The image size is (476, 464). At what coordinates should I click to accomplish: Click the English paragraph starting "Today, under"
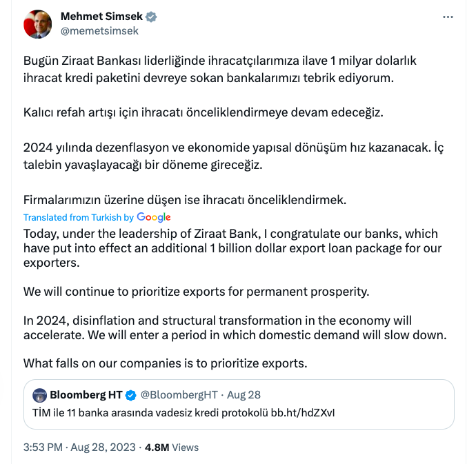[x=232, y=248]
